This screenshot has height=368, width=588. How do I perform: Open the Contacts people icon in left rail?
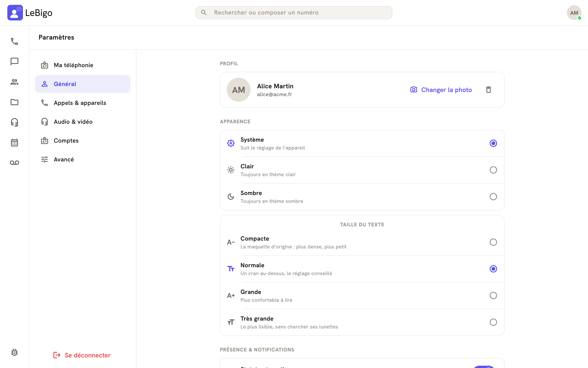[x=14, y=82]
